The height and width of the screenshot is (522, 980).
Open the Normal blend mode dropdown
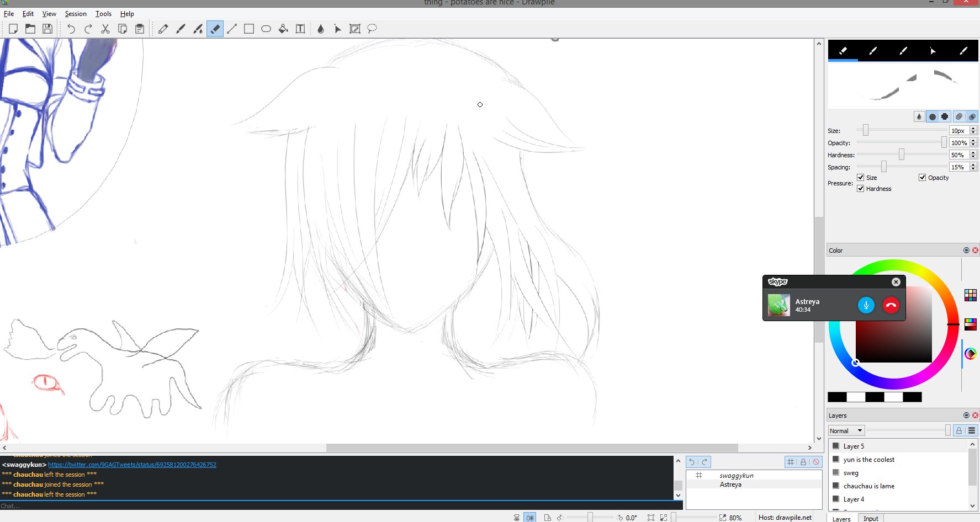(846, 430)
